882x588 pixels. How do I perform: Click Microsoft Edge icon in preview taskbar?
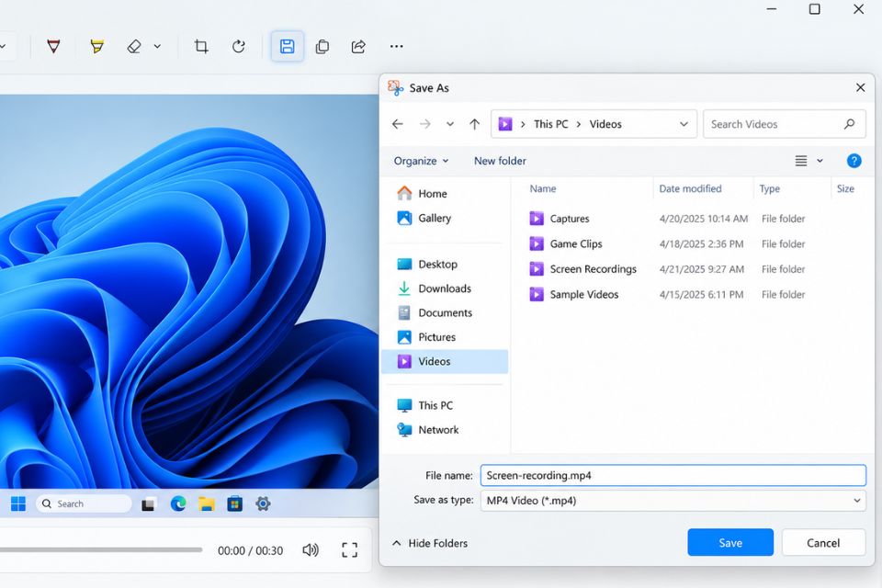[178, 503]
